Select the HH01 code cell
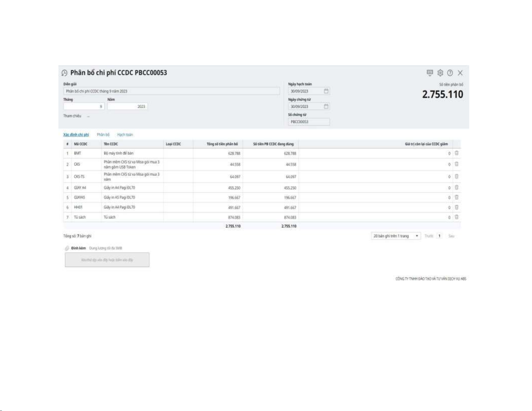 point(86,207)
